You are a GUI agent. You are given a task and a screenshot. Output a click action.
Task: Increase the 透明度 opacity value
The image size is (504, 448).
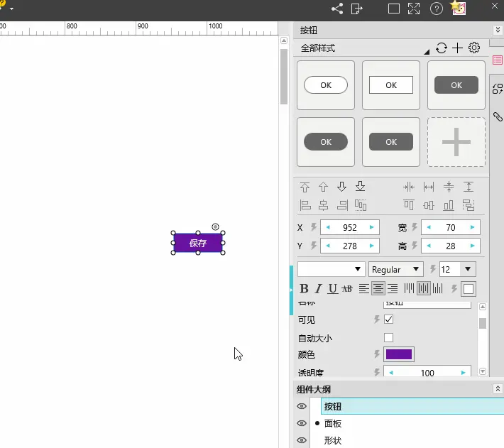[x=463, y=373]
